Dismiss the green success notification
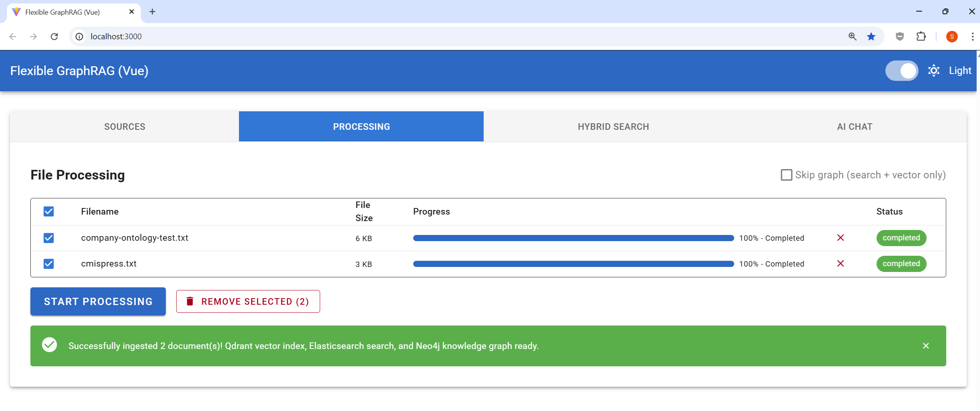The height and width of the screenshot is (411, 980). [926, 346]
